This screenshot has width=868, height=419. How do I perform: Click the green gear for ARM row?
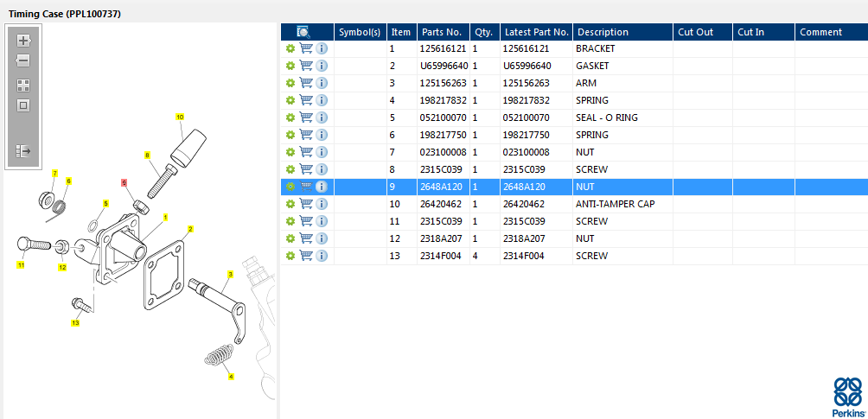(x=290, y=84)
